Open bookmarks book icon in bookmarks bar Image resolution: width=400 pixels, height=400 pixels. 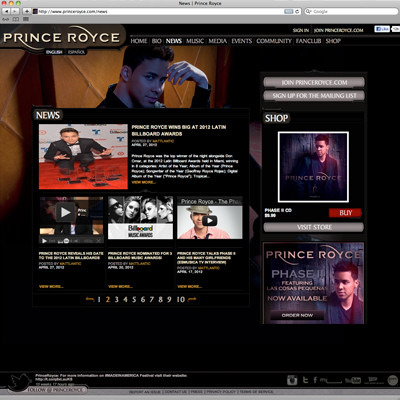(x=16, y=19)
